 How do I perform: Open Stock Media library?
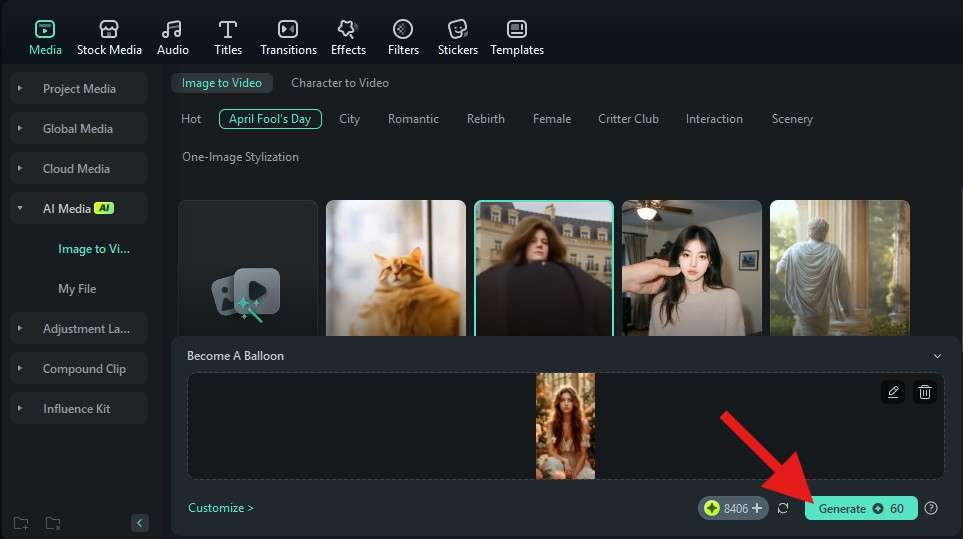click(x=109, y=37)
